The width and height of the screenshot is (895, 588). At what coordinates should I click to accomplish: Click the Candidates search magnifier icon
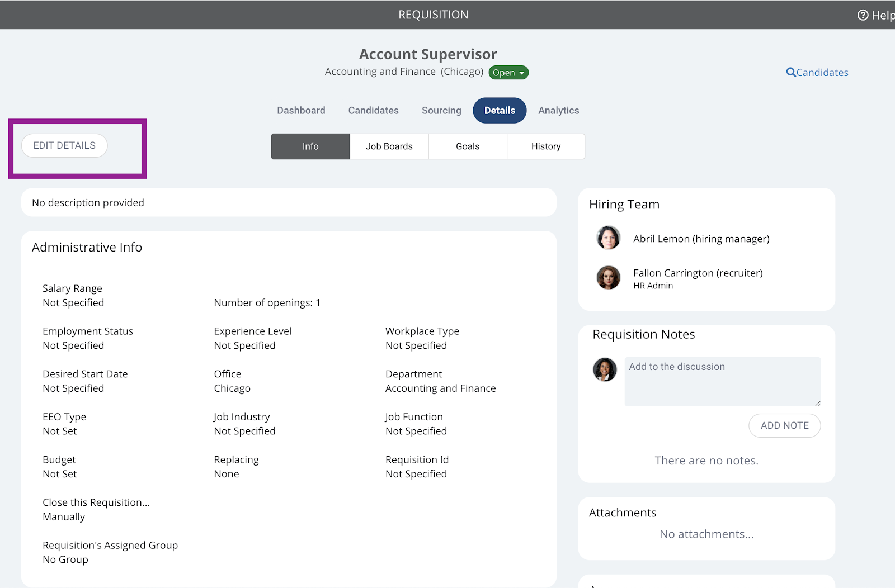coord(790,72)
